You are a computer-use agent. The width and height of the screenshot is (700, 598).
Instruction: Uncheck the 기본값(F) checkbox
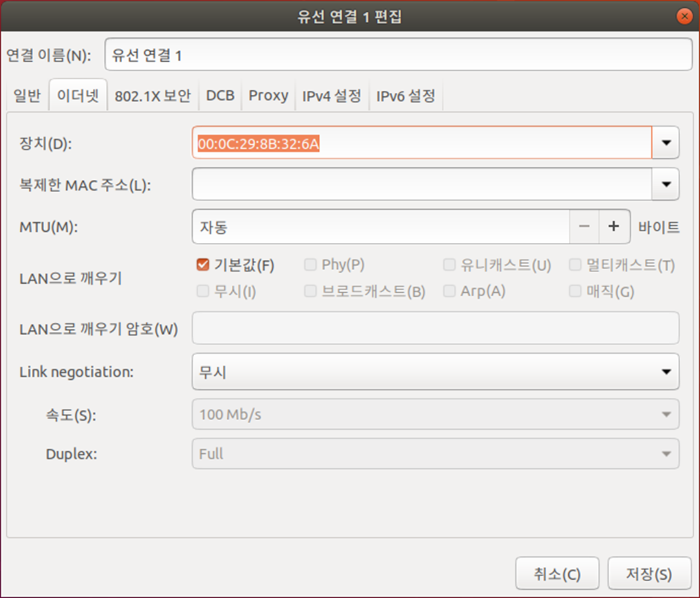[203, 265]
